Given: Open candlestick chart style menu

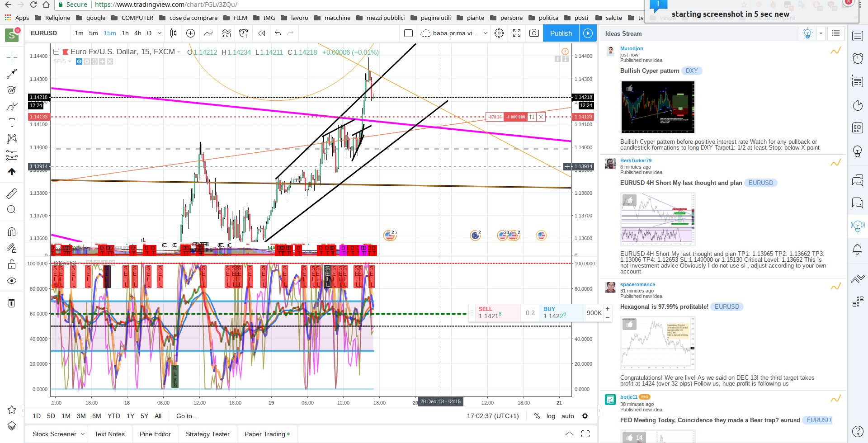Looking at the screenshot, I should click(x=173, y=33).
